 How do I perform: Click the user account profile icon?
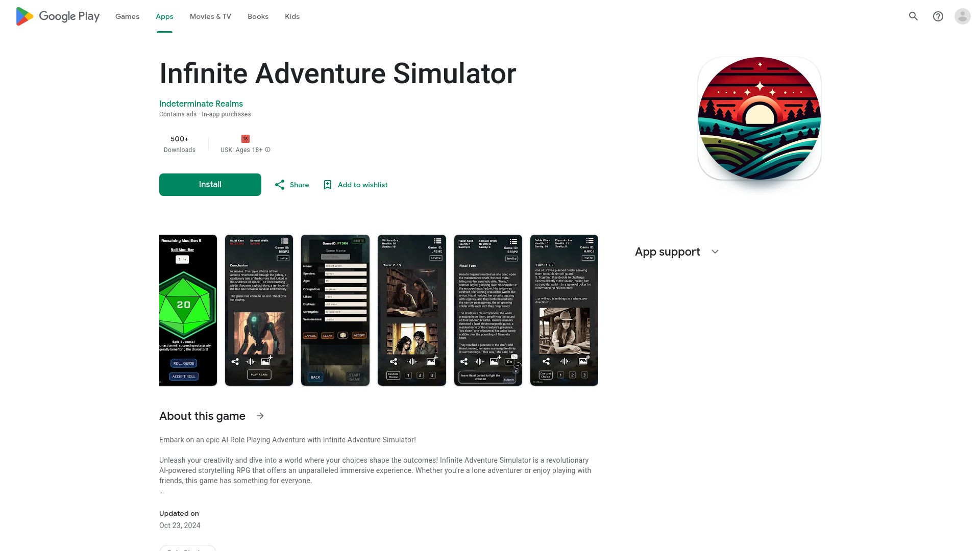[962, 16]
